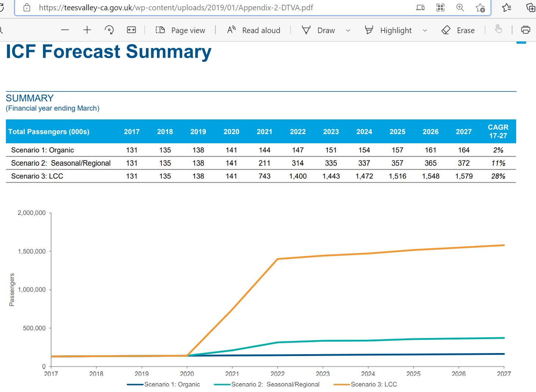Image resolution: width=536 pixels, height=392 pixels.
Task: Open browser zoom magnifier in address bar
Action: [x=460, y=8]
